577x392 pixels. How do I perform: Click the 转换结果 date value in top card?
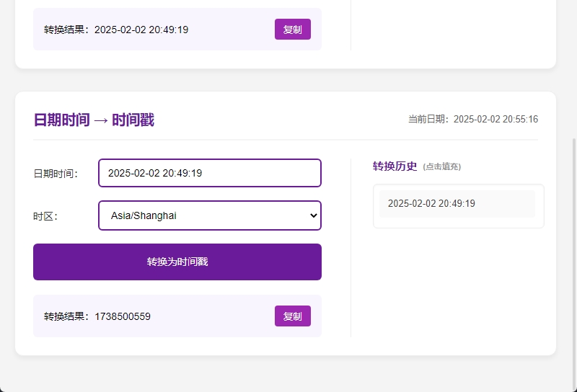tap(141, 30)
